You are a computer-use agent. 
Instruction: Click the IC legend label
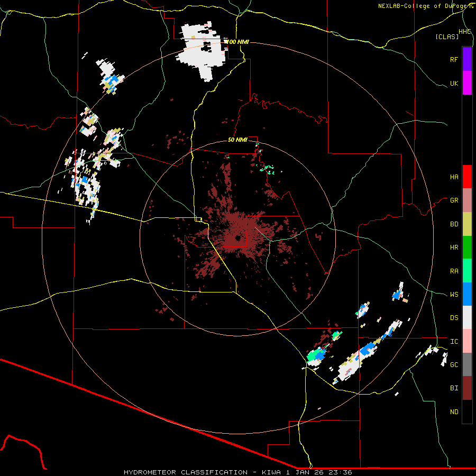(x=454, y=342)
